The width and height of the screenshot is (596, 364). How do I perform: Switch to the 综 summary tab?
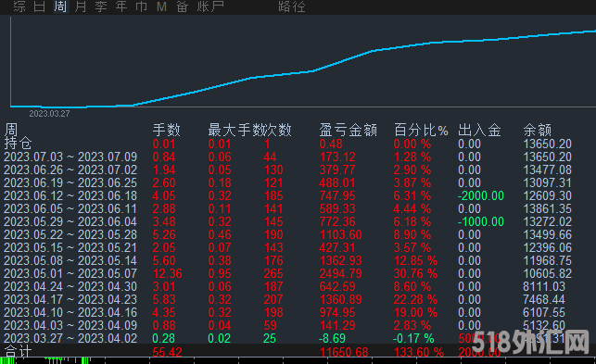point(19,6)
